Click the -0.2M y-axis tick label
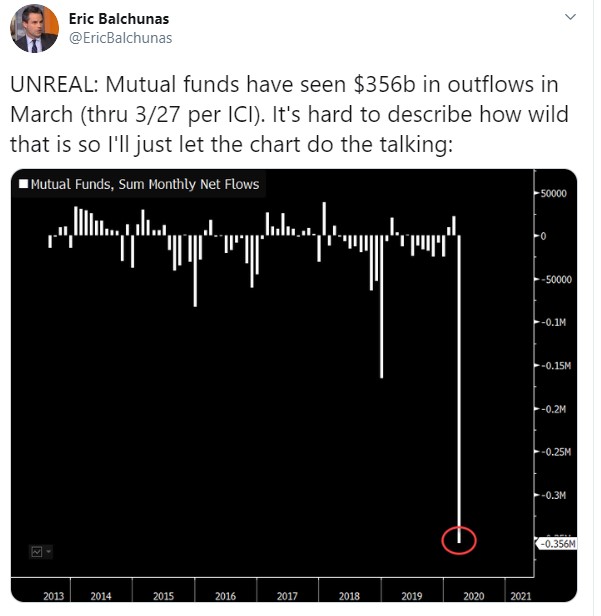Viewport: 601px width, 616px height. [554, 409]
